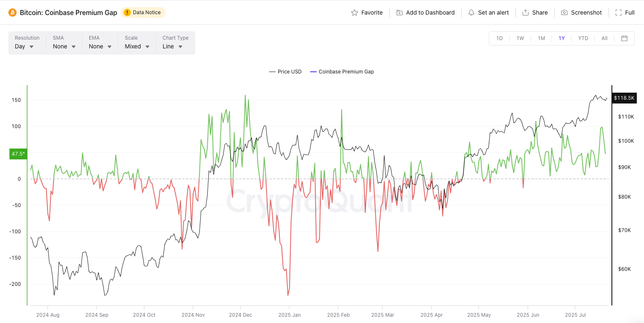
Task: Click the Set an alert label
Action: 493,13
